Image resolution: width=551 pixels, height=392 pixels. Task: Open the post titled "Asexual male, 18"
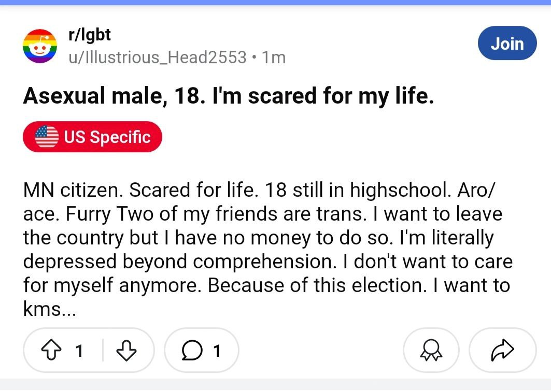coord(229,95)
